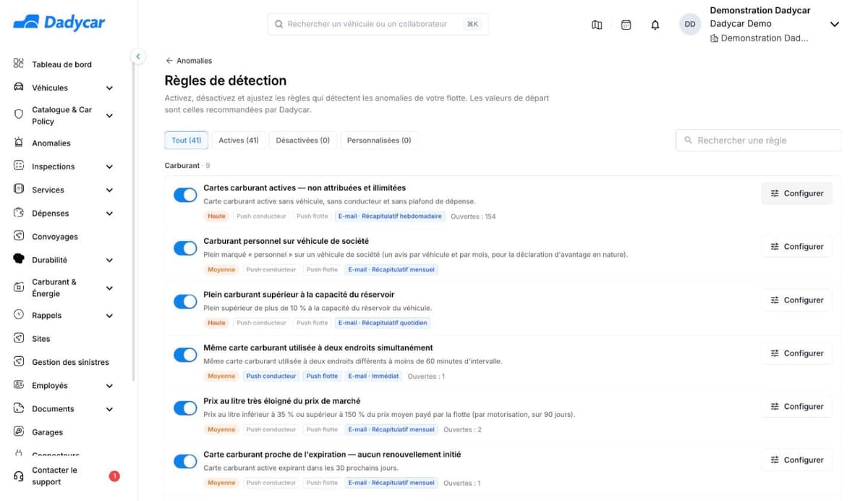Click the Véhicules car icon
Image resolution: width=868 pixels, height=501 pixels.
pos(19,88)
